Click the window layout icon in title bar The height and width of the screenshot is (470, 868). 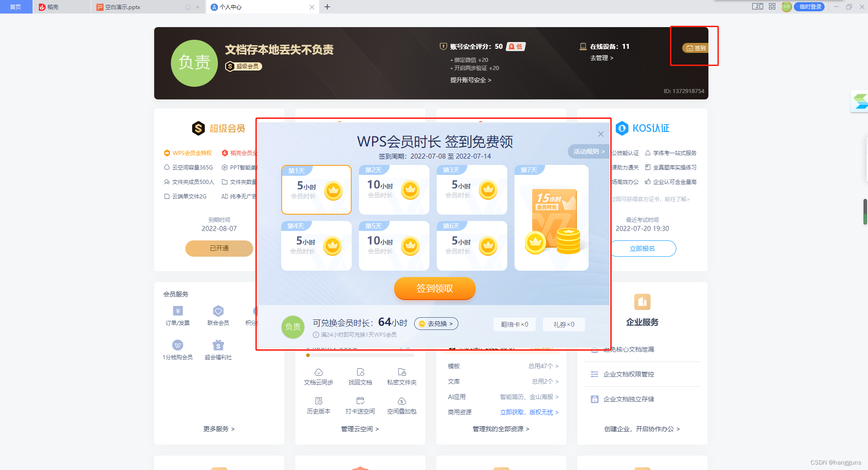[x=758, y=6]
